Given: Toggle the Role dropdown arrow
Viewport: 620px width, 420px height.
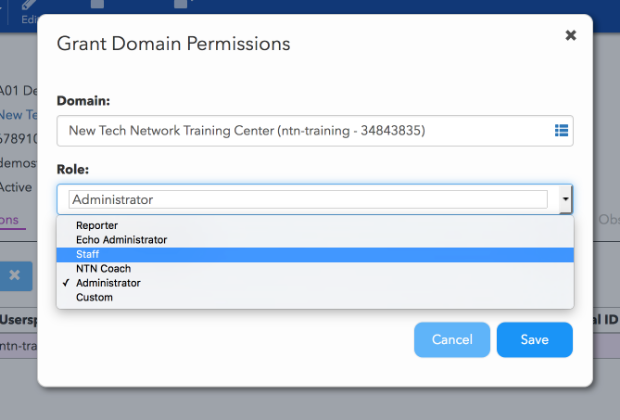Looking at the screenshot, I should point(565,199).
